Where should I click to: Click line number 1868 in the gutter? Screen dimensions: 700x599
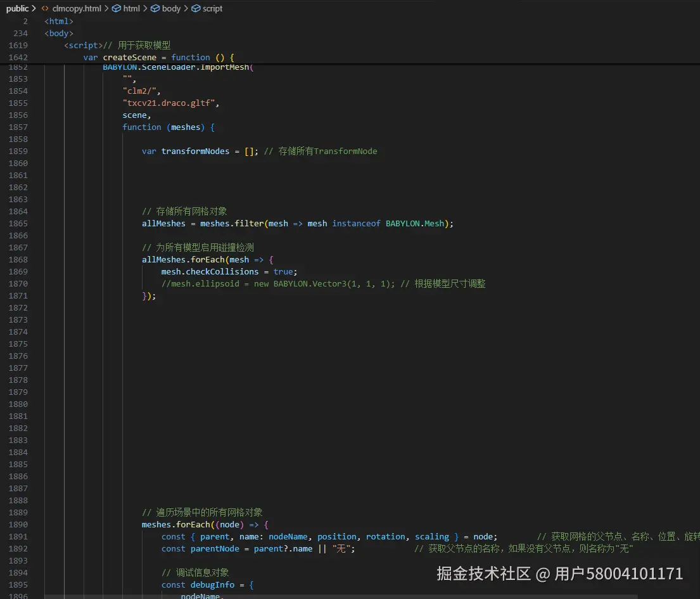tap(18, 259)
